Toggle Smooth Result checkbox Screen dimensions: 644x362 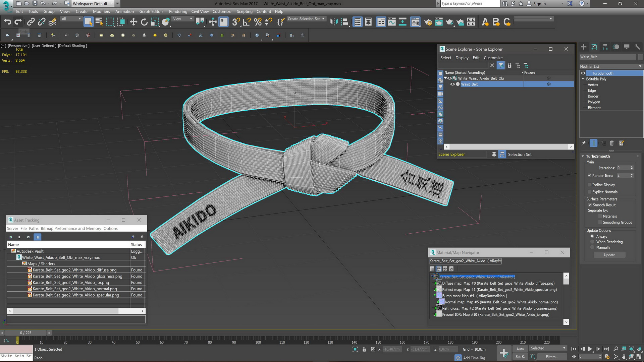(x=589, y=205)
